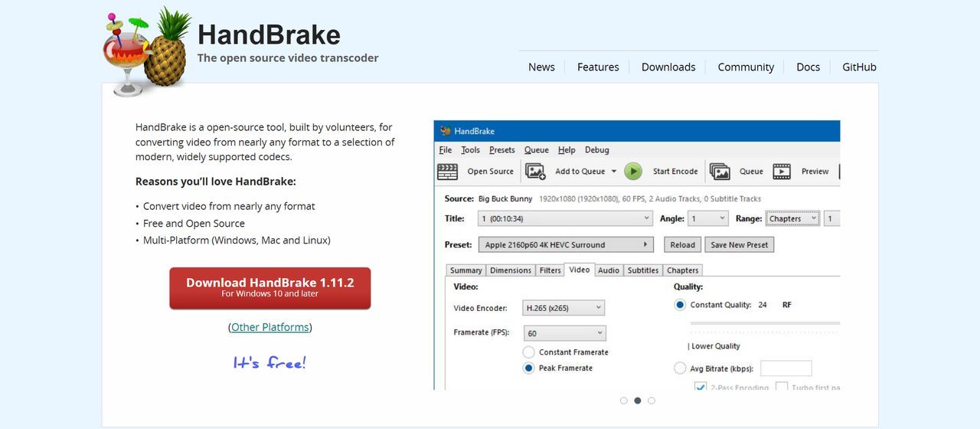The image size is (980, 429).
Task: Switch to the Summary tab
Action: tap(466, 270)
